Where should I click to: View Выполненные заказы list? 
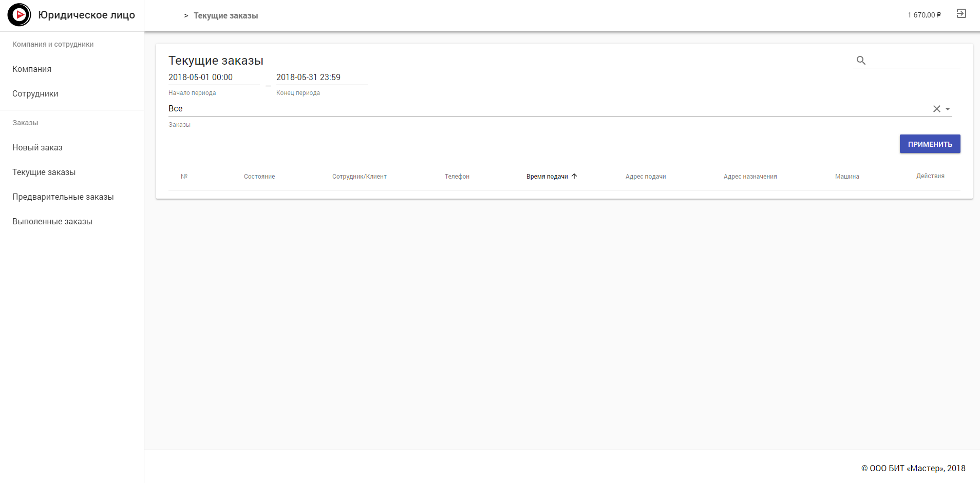tap(52, 222)
